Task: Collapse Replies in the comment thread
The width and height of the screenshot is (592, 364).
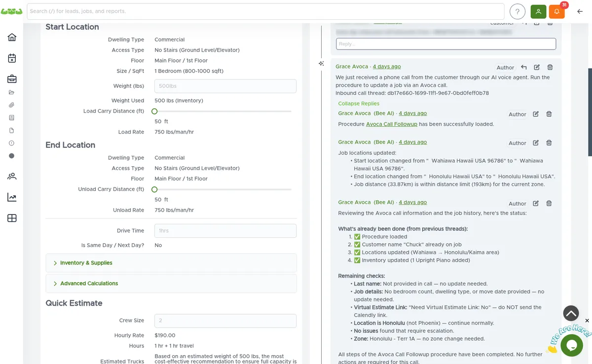Action: (x=358, y=103)
